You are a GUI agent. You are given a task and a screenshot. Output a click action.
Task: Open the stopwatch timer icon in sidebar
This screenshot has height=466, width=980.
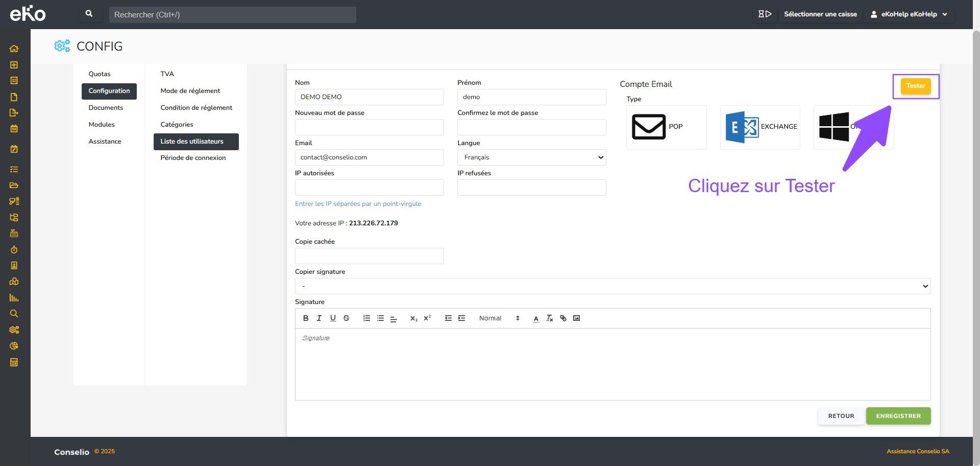[14, 250]
